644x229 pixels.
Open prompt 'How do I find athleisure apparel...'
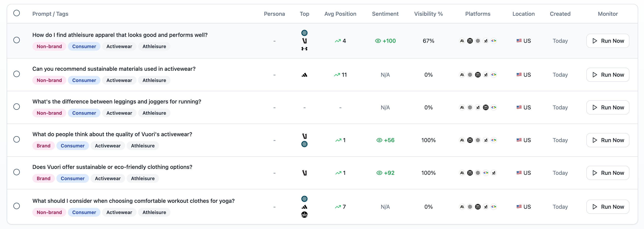[120, 35]
